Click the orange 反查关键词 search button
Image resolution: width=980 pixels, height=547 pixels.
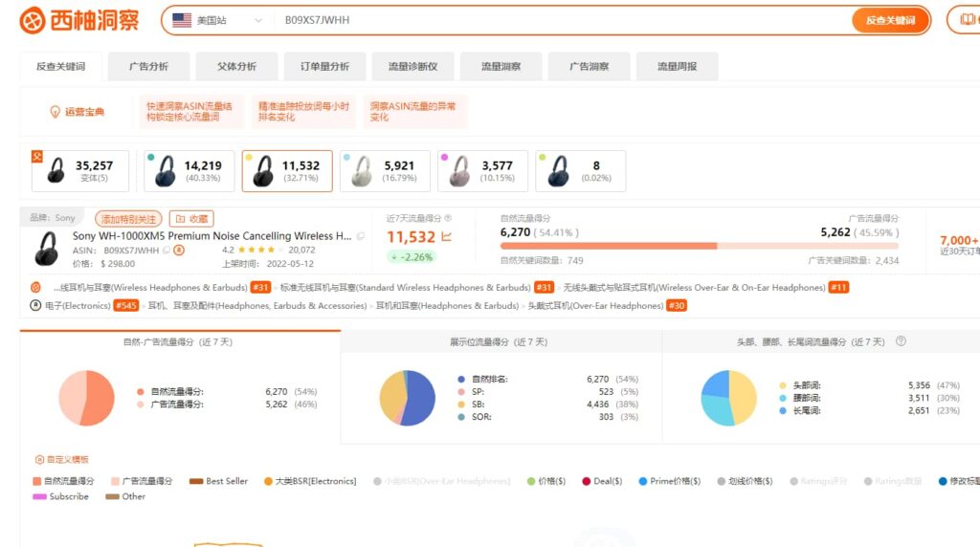point(890,21)
